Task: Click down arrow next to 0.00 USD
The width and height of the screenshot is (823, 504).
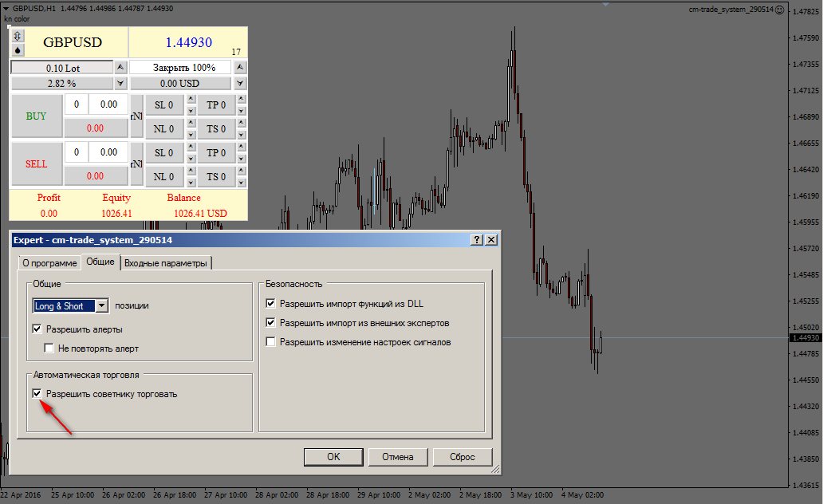Action: tap(240, 83)
